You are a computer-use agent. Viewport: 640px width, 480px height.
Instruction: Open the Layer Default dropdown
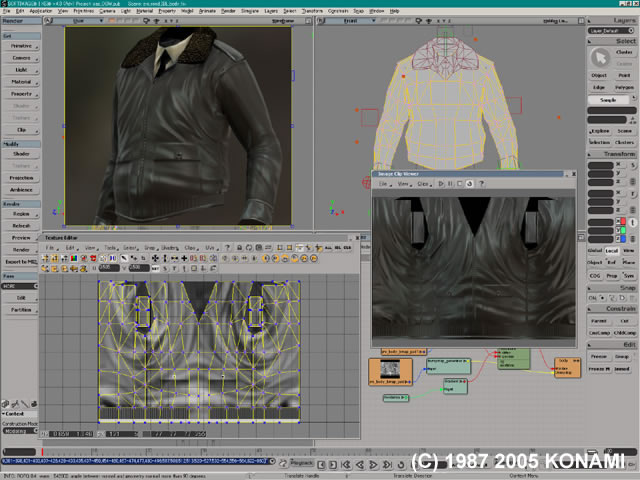coord(611,31)
